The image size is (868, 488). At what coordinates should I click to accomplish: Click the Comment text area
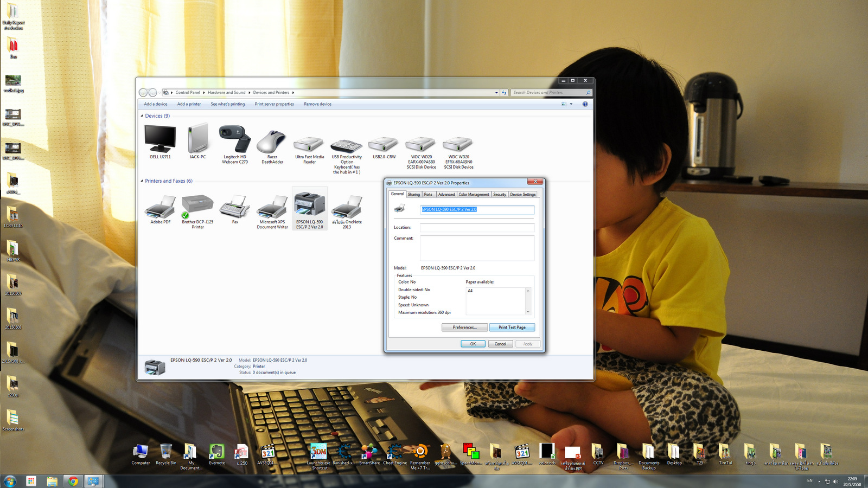(x=477, y=248)
